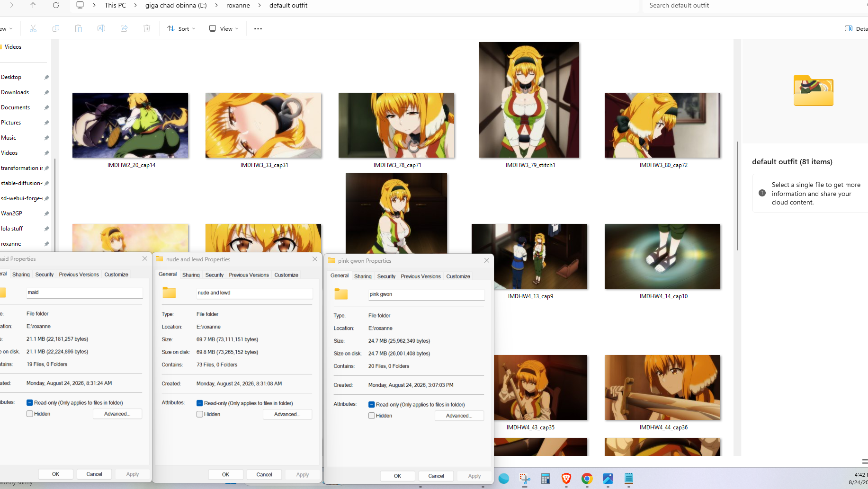This screenshot has height=489, width=868.
Task: Click the pin icon next to lola stuff
Action: [46, 229]
